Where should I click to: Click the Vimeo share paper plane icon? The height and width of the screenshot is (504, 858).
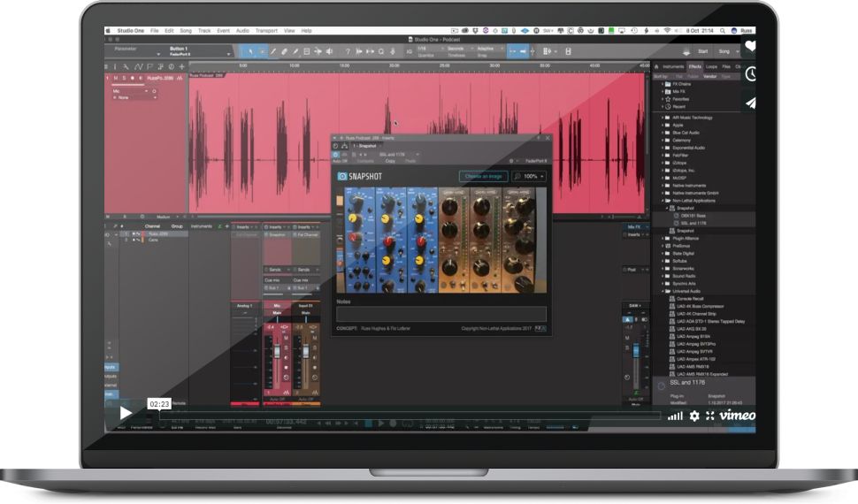[751, 103]
